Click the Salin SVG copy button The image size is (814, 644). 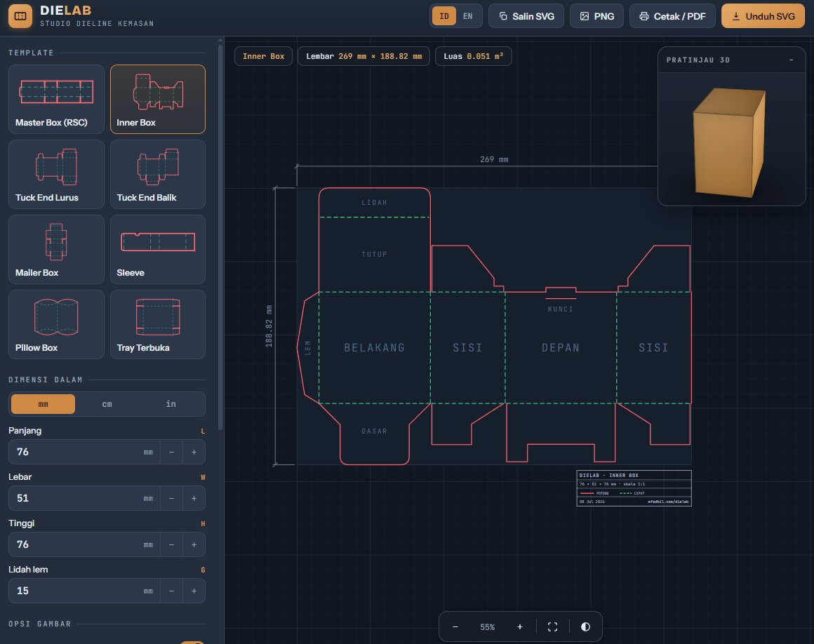(x=526, y=16)
